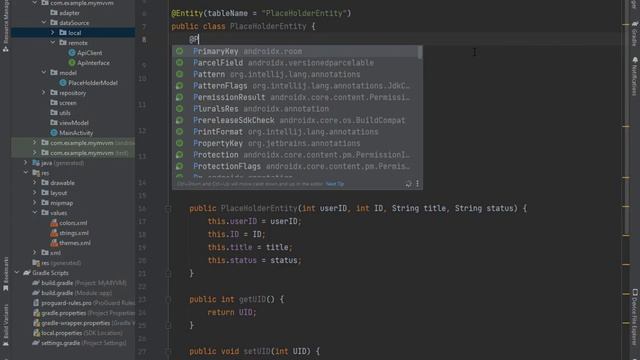Viewport: 640px width, 360px height.
Task: Click annotation icon beside Pattern suggestion
Action: pyautogui.click(x=180, y=74)
